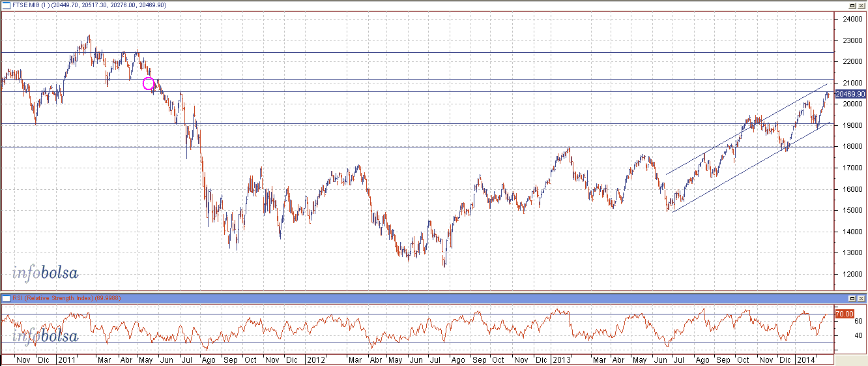Screen dimensions: 868x366
Task: Click the RSI value label 70.00
Action: coord(844,314)
